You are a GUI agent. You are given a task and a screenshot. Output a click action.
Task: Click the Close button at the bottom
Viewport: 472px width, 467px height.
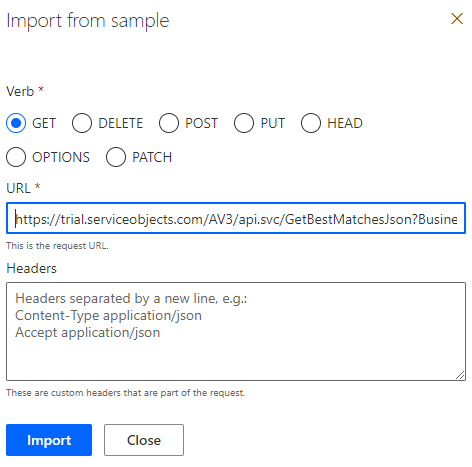tap(144, 440)
